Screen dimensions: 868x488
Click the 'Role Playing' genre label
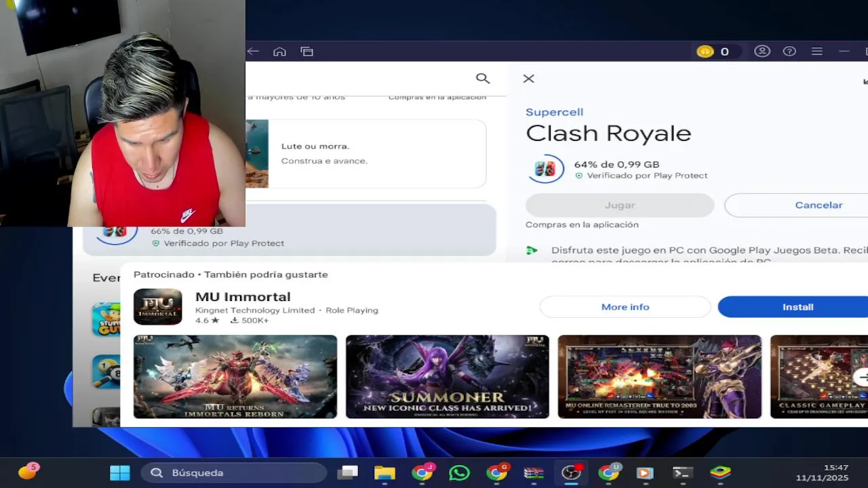[352, 310]
